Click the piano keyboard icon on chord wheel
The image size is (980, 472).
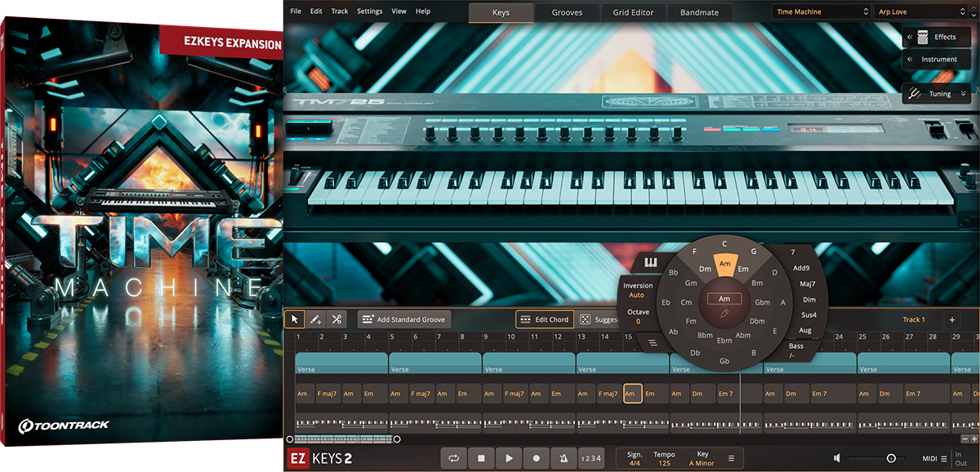pos(651,263)
